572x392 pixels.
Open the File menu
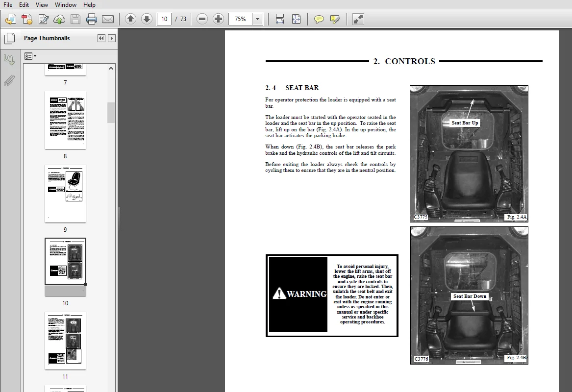[8, 5]
